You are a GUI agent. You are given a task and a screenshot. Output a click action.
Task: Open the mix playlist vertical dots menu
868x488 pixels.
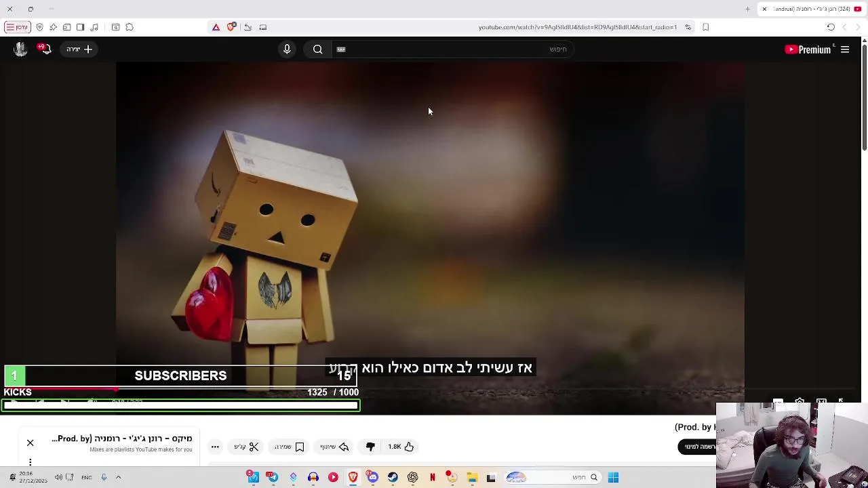[30, 462]
